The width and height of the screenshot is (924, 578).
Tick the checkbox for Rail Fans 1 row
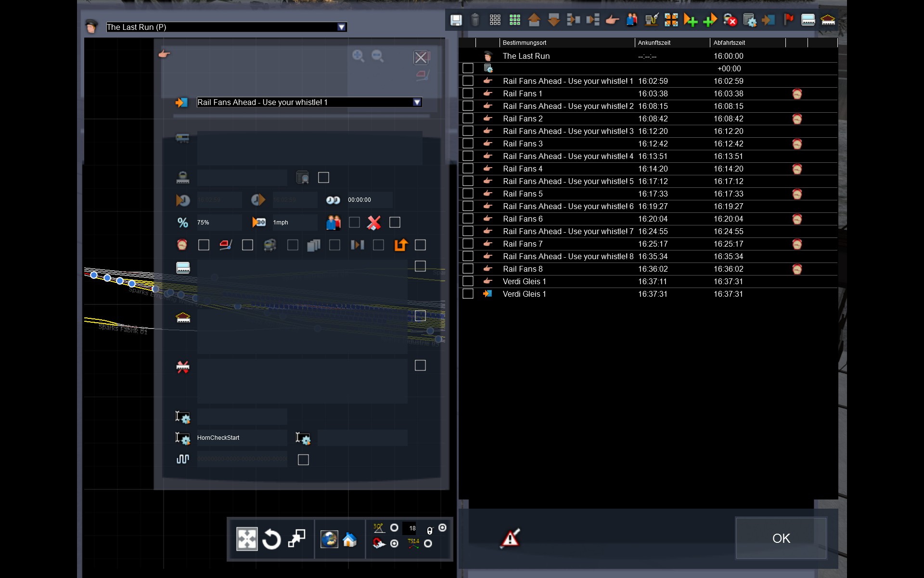click(468, 93)
